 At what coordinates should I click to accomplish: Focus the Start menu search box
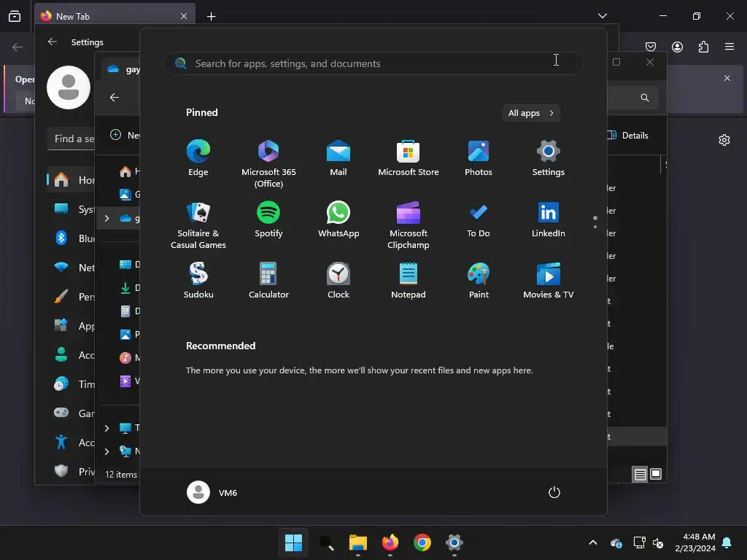click(x=373, y=63)
